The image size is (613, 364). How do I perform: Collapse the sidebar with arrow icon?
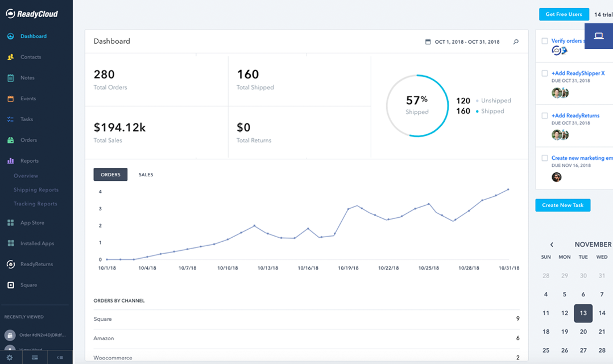pos(59,357)
